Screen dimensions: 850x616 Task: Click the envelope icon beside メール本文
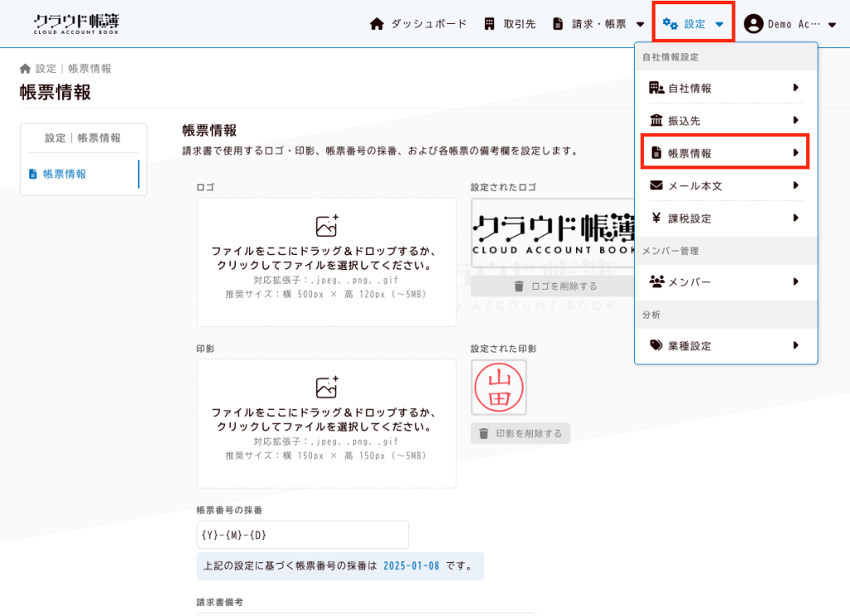pos(656,186)
